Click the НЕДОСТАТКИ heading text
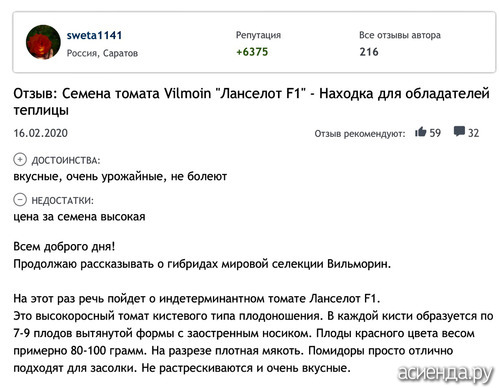This screenshot has width=500, height=388. (62, 200)
